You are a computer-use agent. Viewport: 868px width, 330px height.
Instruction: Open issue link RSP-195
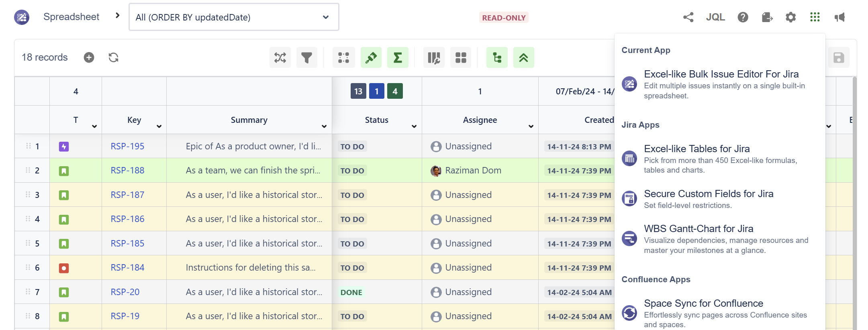tap(127, 147)
